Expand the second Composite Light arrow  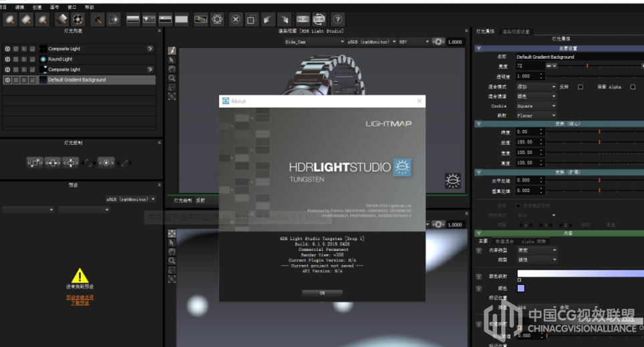pyautogui.click(x=150, y=69)
